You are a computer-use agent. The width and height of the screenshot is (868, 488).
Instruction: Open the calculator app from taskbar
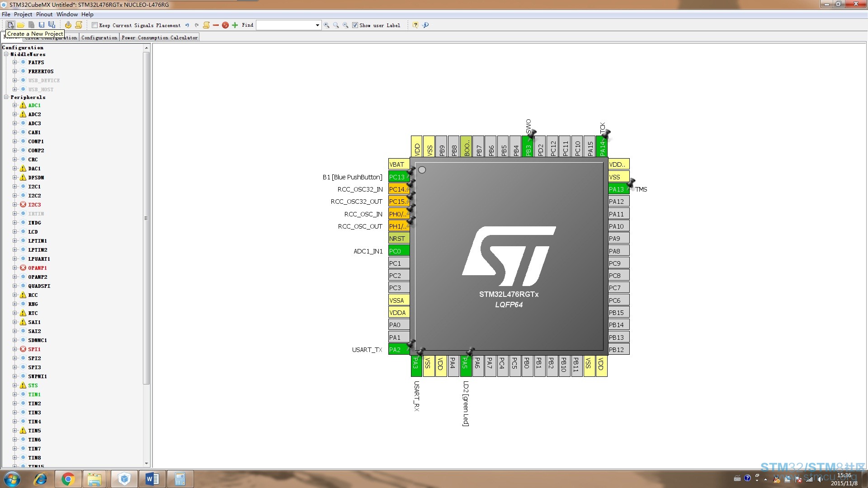180,479
